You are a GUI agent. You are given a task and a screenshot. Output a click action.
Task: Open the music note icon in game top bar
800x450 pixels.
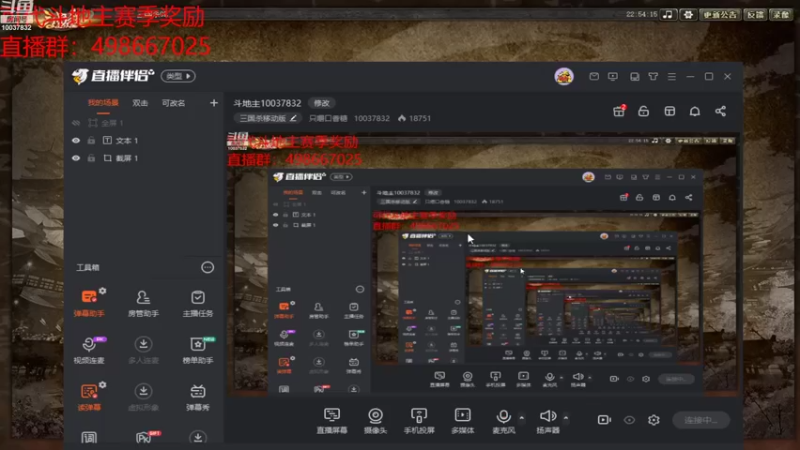pos(667,14)
